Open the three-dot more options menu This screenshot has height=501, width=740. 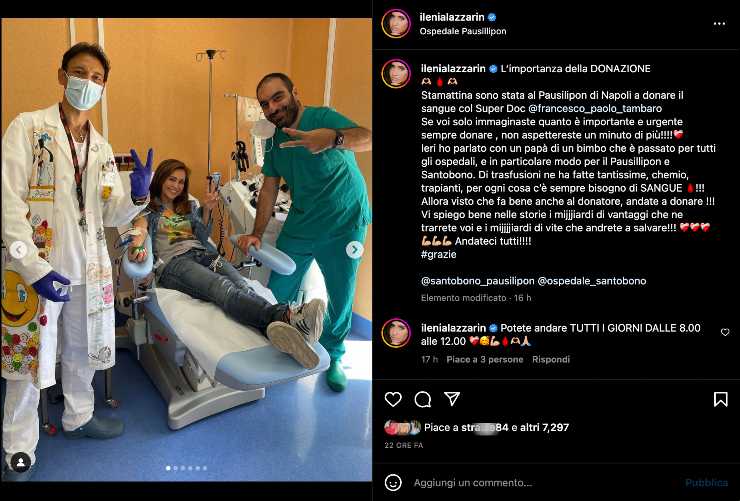(x=719, y=24)
